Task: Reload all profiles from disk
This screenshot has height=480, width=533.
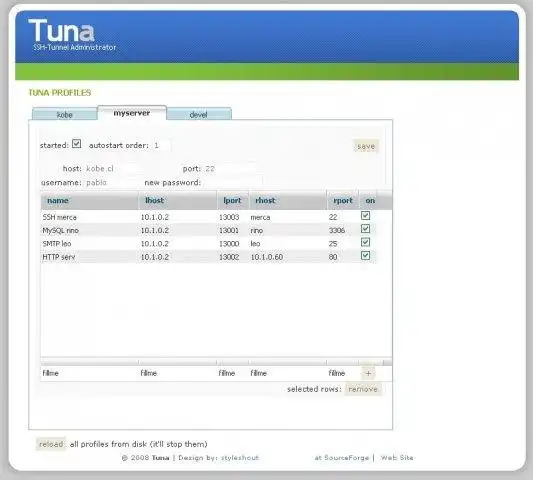Action: click(51, 444)
